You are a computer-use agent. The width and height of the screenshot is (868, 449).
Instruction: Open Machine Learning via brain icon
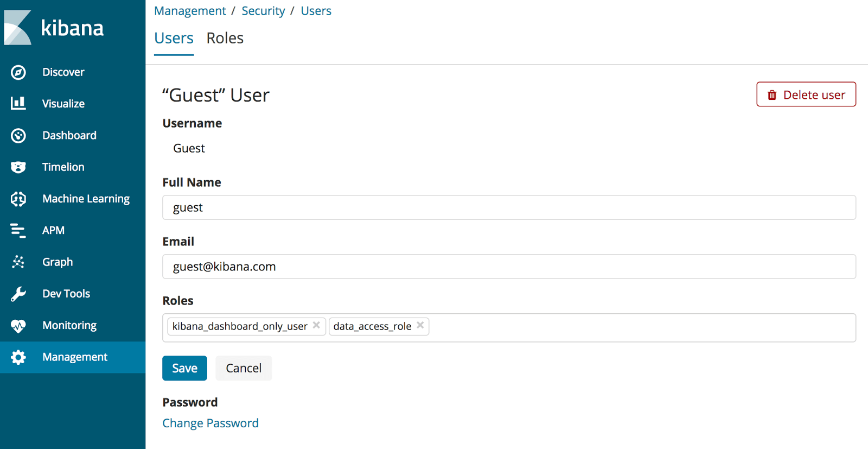pyautogui.click(x=18, y=199)
